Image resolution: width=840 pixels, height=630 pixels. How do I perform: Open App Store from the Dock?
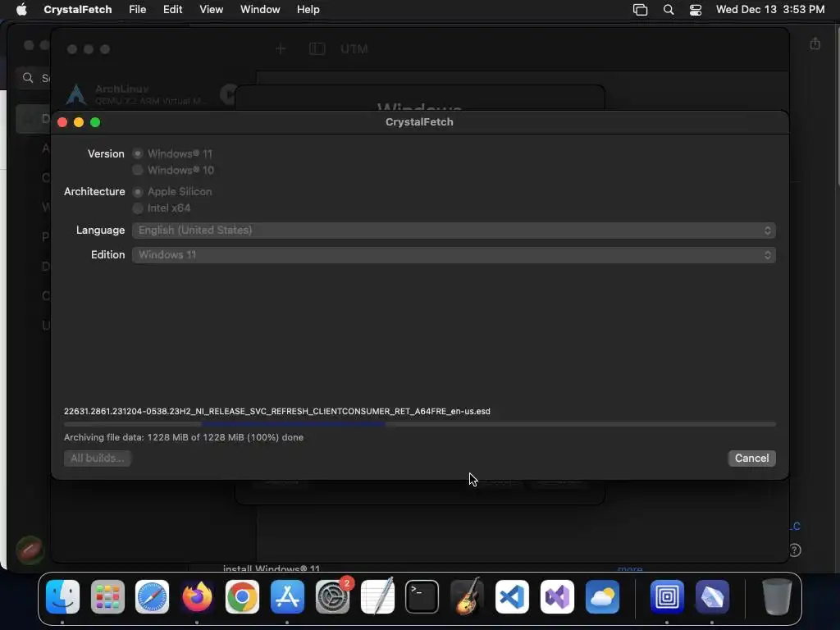point(287,597)
